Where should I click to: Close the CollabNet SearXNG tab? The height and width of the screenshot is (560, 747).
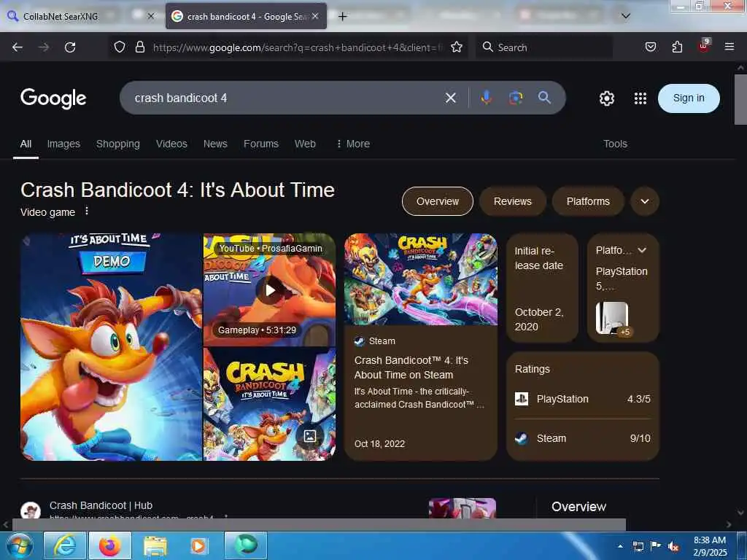click(x=150, y=16)
